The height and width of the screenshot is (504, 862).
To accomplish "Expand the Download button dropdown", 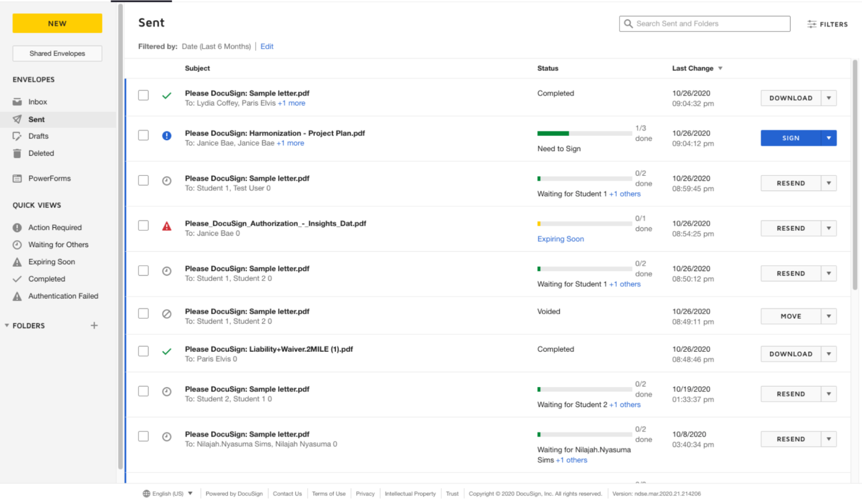I will [828, 98].
